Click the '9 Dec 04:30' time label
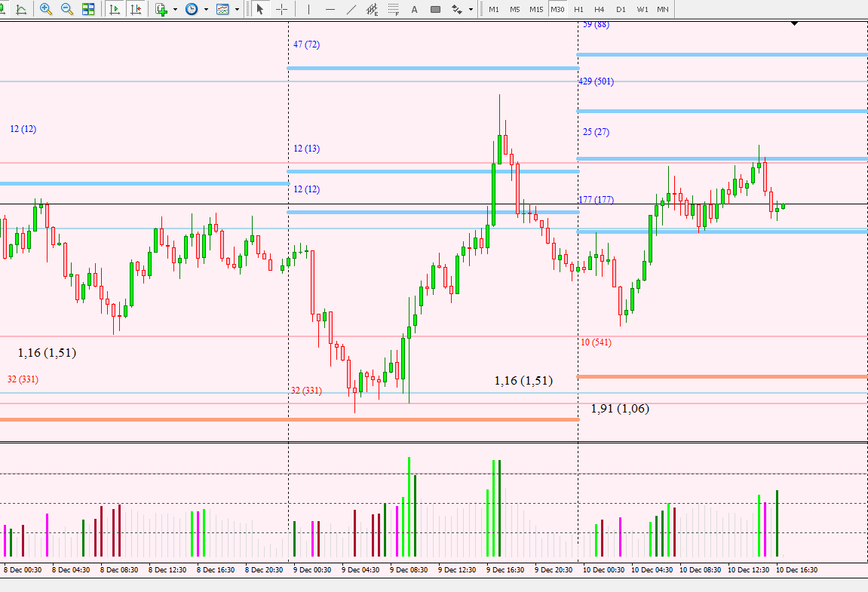Screen dimensions: 868x592 click(x=360, y=570)
